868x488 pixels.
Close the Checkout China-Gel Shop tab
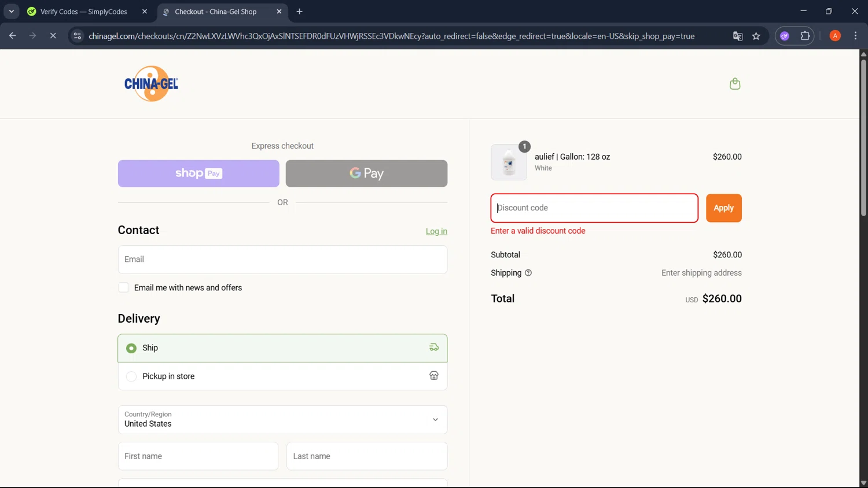279,12
